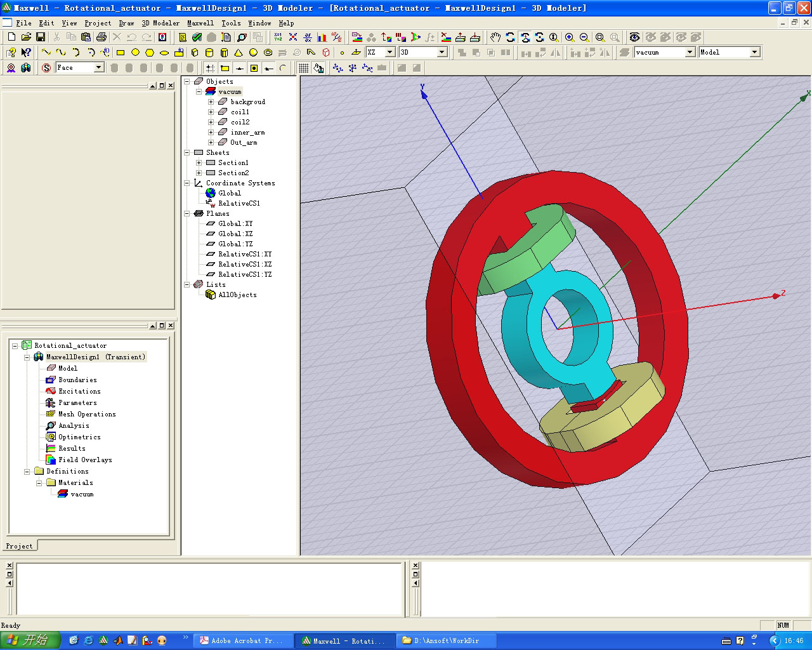Select the Draw Torus tool
812x650 pixels.
[x=268, y=53]
